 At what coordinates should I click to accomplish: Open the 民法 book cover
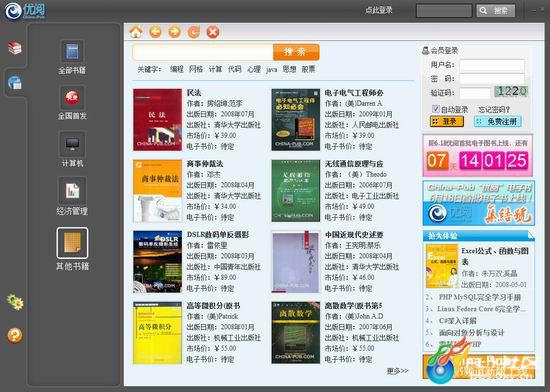(157, 120)
